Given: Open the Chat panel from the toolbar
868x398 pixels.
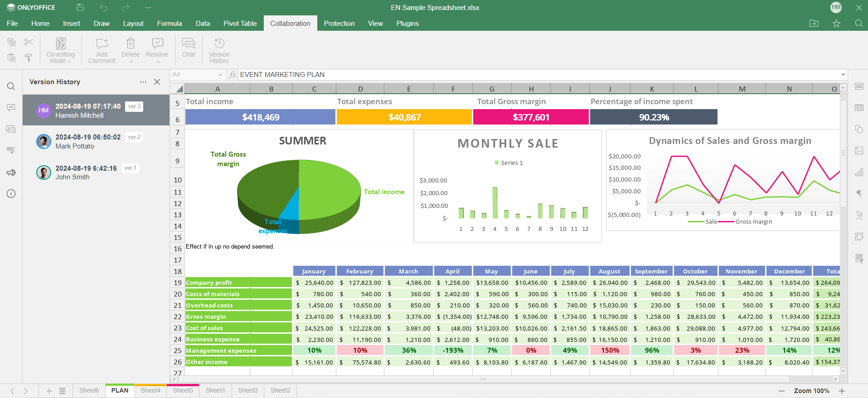Looking at the screenshot, I should pos(188,48).
